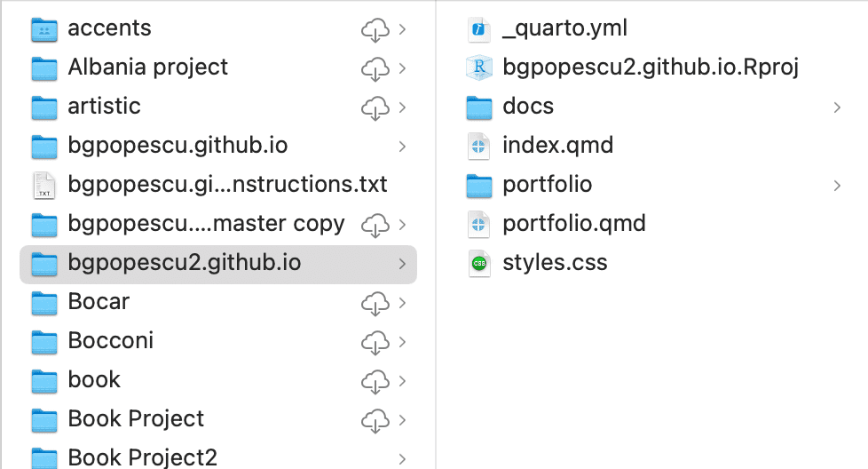Click the index.qmd document icon
The width and height of the screenshot is (868, 469).
click(x=479, y=146)
